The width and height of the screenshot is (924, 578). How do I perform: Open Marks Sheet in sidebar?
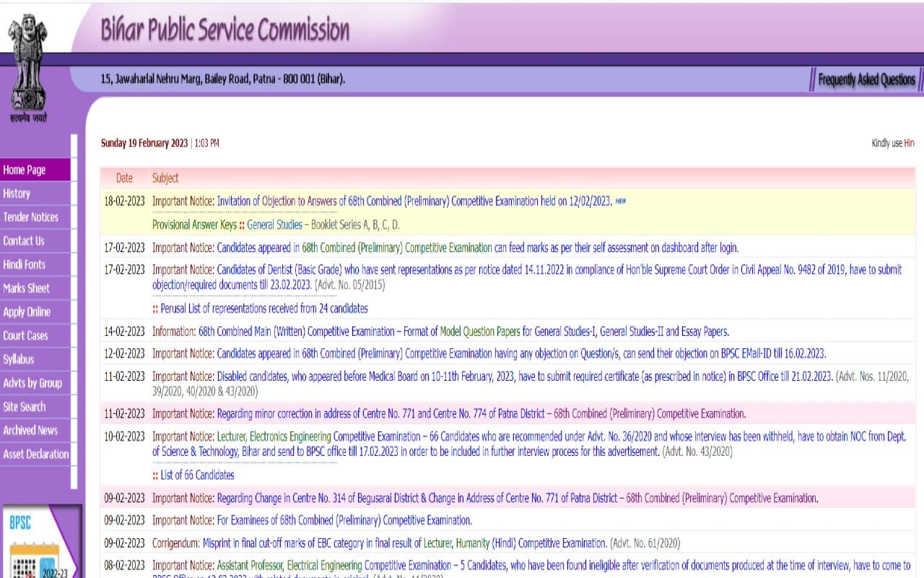(x=26, y=288)
